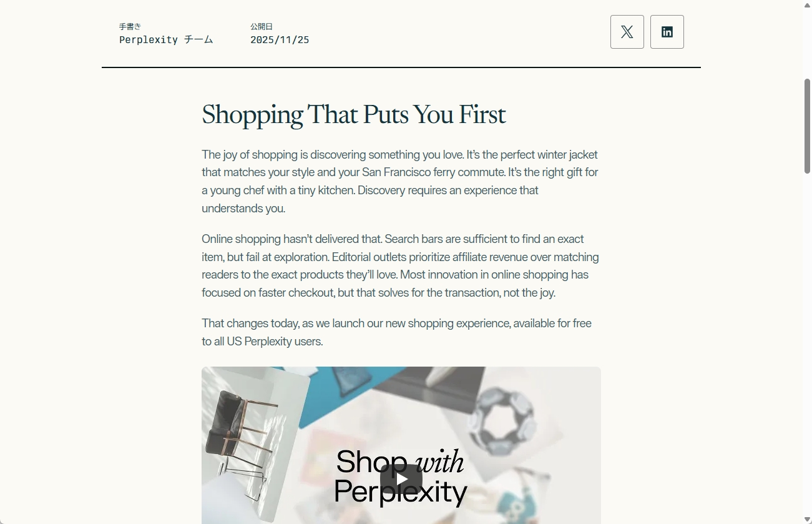Click the 公開日 date label
Screen dimensions: 812x524
tap(262, 26)
